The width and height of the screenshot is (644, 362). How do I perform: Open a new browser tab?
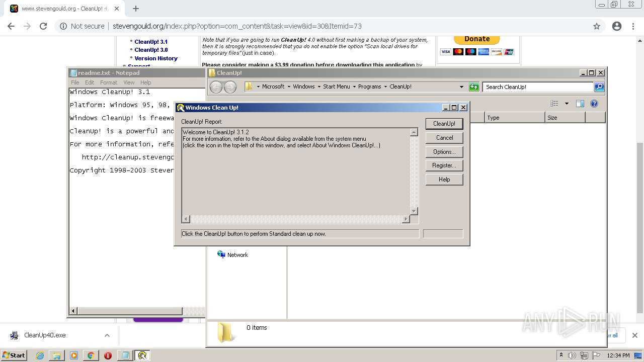135,9
